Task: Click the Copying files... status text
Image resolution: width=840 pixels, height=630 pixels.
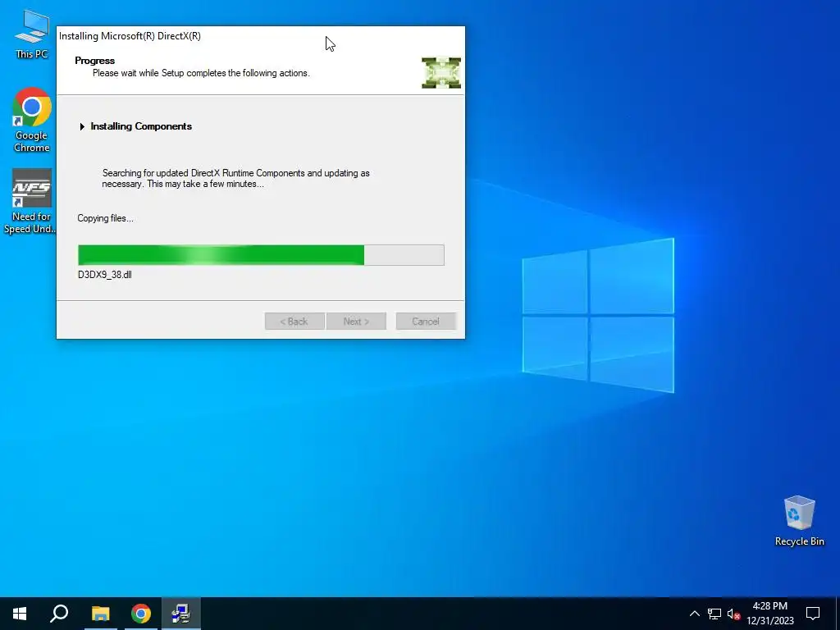Action: coord(106,218)
